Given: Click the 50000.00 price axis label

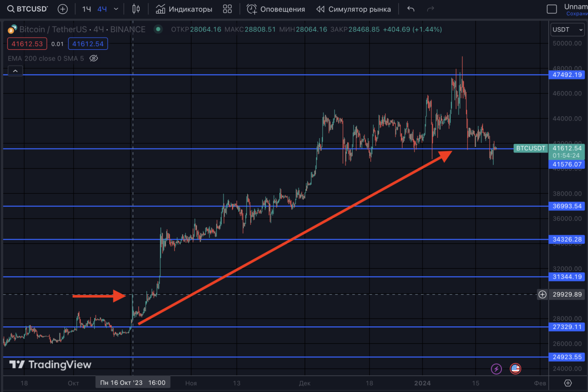Looking at the screenshot, I should (x=567, y=43).
